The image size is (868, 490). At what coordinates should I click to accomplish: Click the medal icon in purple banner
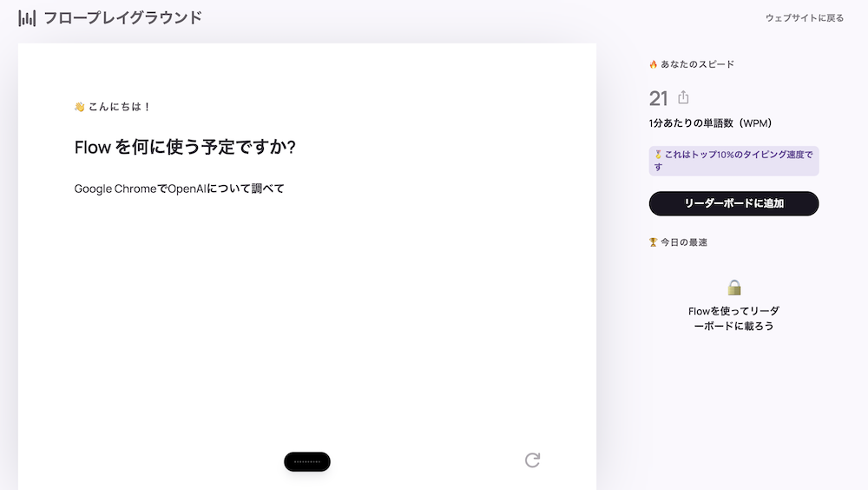[x=658, y=155]
